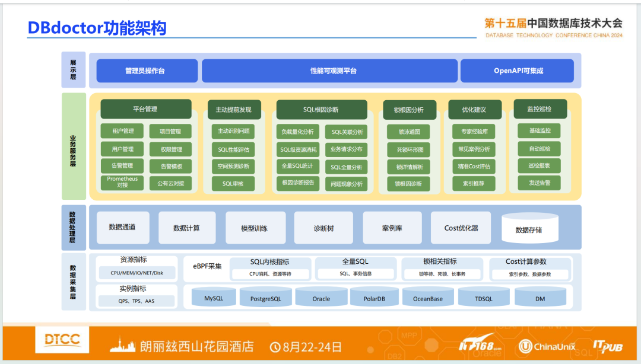Image resolution: width=641 pixels, height=364 pixels.
Task: Click the Prometheus对接 box
Action: (122, 182)
